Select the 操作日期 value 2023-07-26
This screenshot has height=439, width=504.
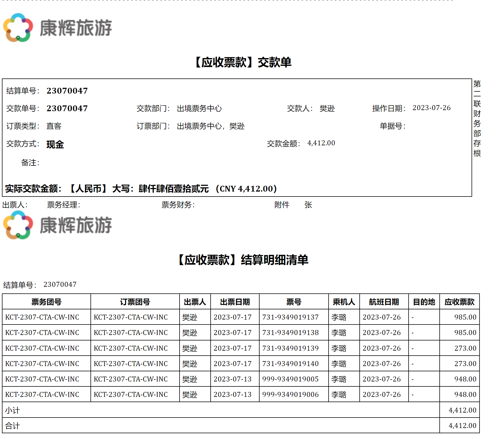click(x=431, y=108)
